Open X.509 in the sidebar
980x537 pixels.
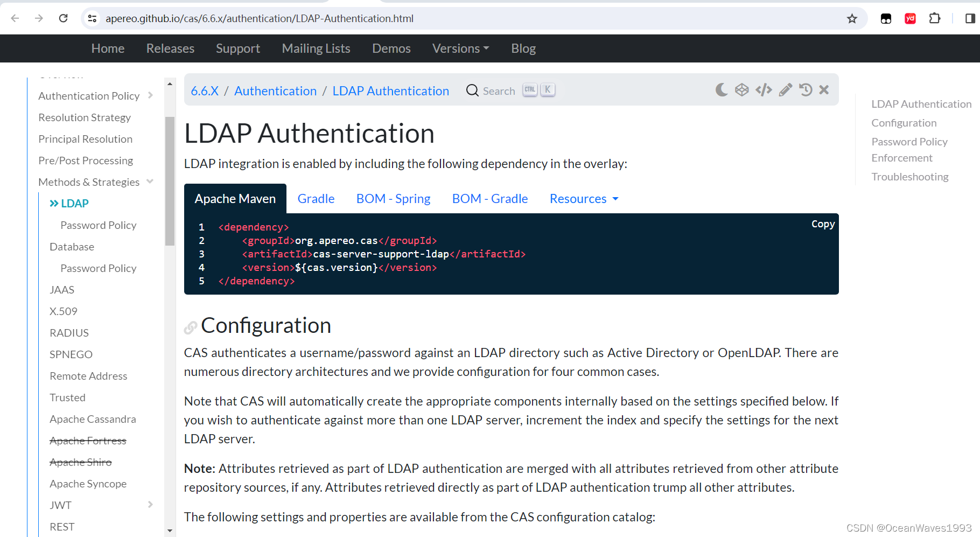64,311
